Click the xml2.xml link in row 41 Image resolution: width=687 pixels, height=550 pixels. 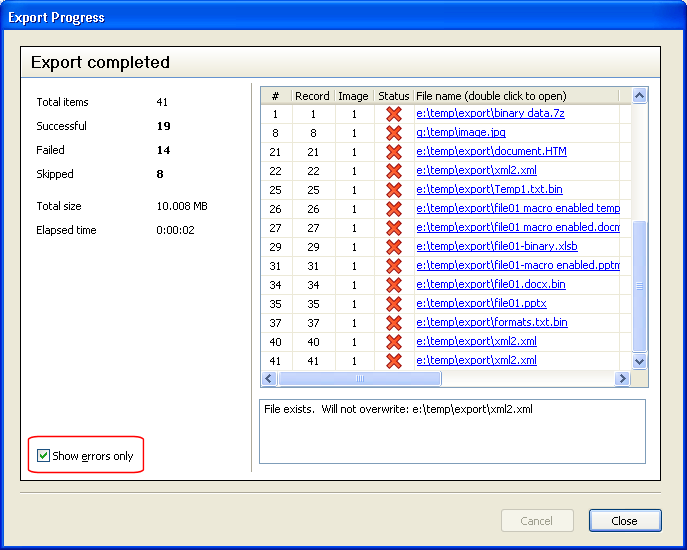click(476, 360)
